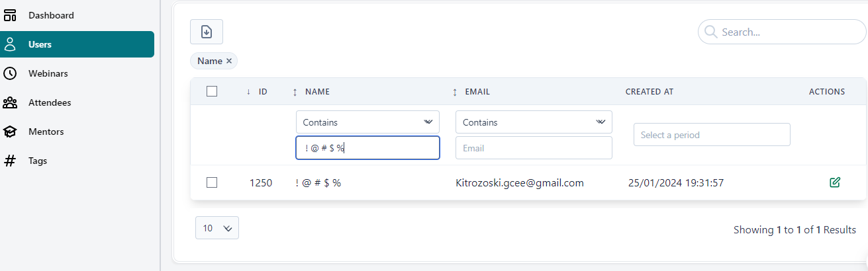The image size is (868, 271).
Task: Click the export download icon button
Action: pos(207,32)
